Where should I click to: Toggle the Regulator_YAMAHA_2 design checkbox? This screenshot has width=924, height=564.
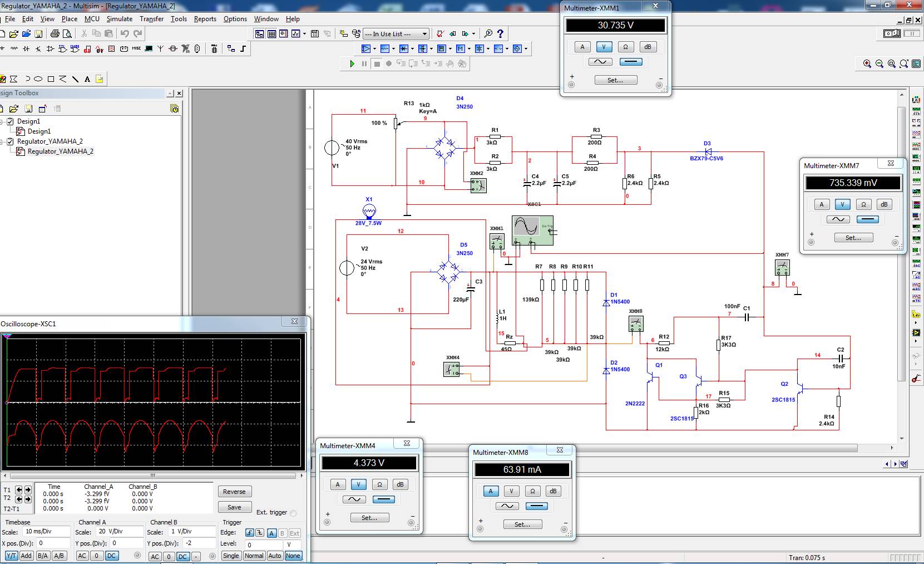pyautogui.click(x=10, y=141)
